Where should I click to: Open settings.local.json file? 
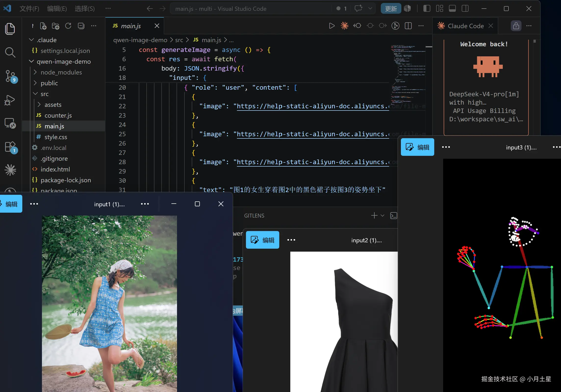[x=64, y=50]
